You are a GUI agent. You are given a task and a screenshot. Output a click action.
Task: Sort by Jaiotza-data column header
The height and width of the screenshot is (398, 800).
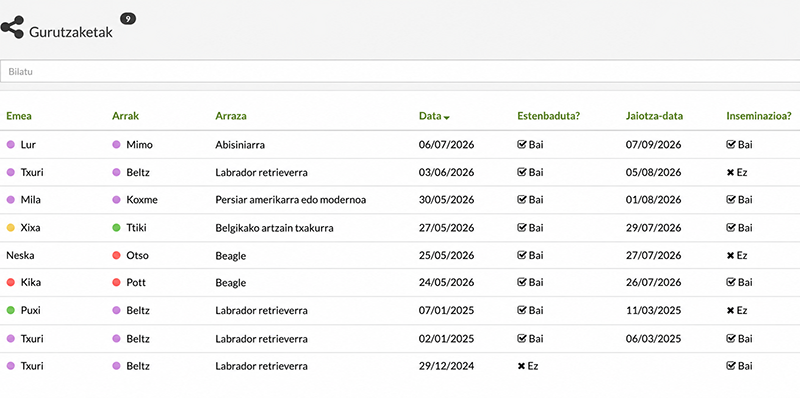pyautogui.click(x=655, y=116)
